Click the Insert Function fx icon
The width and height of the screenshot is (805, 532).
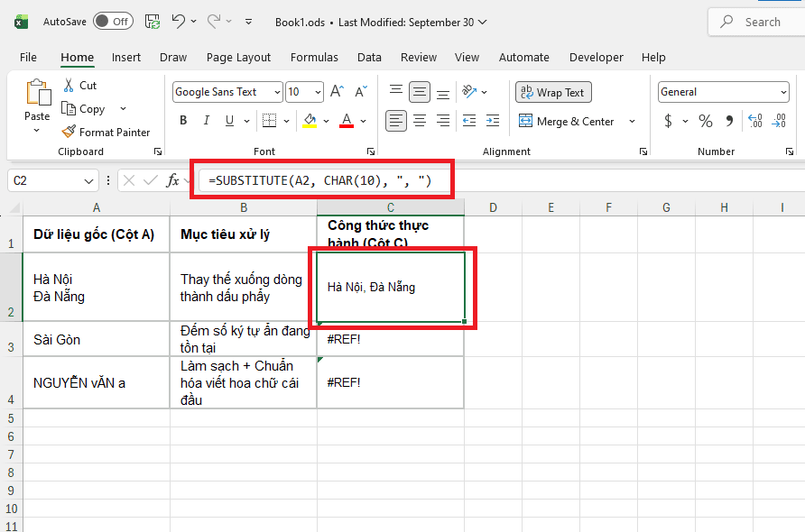coord(172,180)
